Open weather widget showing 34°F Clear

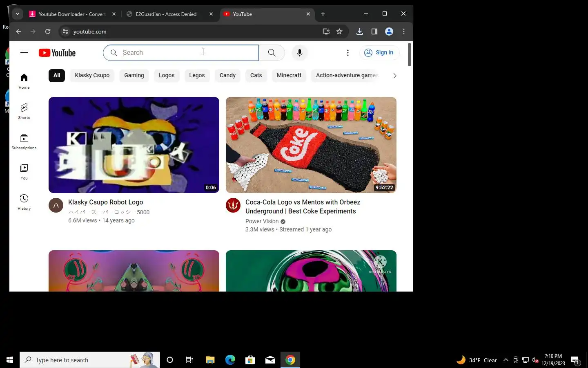tap(477, 360)
